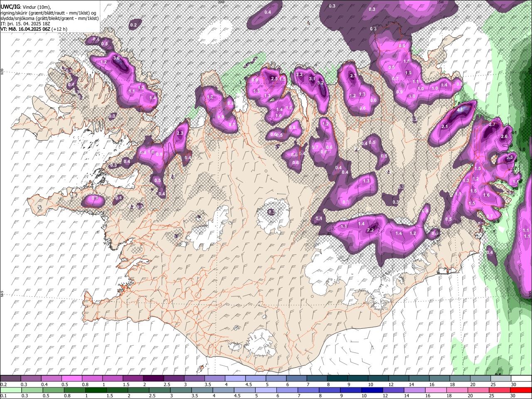Viewport: 532px width, 399px height.
Task: Click the '3.6' snowfall value on the map
Action: pos(116,58)
